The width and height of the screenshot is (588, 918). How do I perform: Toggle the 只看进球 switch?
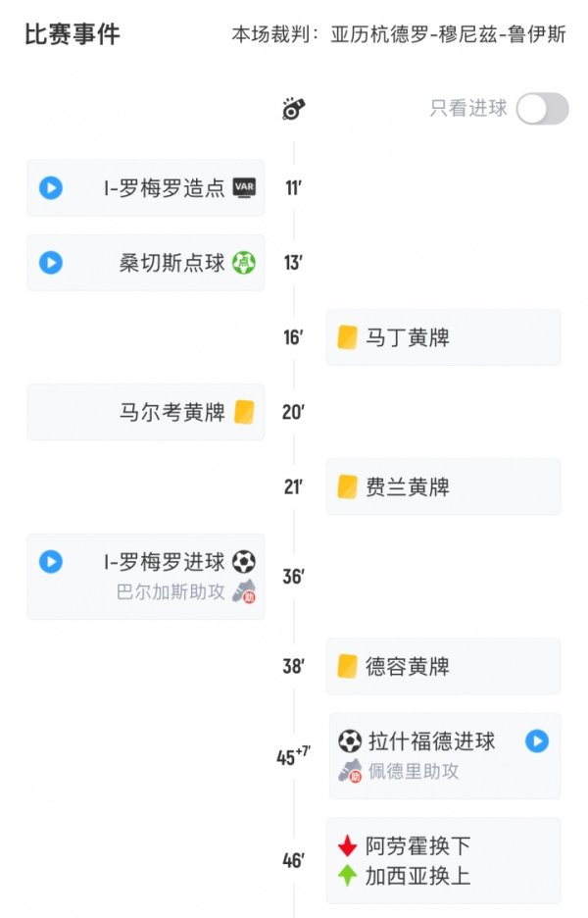click(542, 109)
